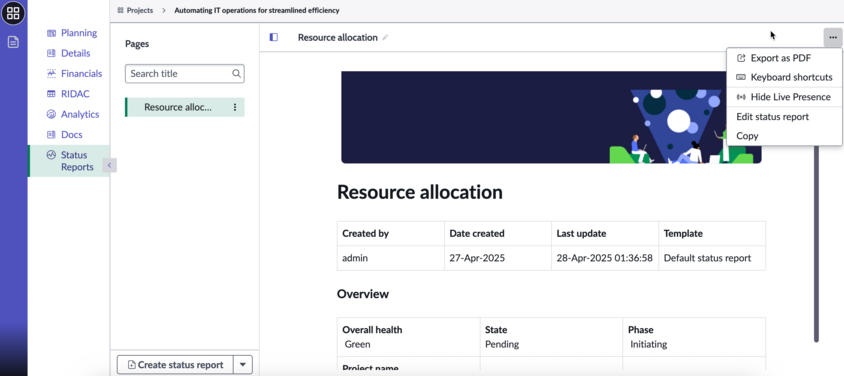Select Copy from the menu
Image resolution: width=844 pixels, height=376 pixels.
click(x=784, y=136)
